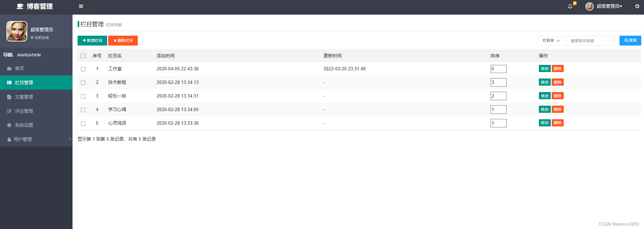Screen dimensions: 644x229
Task: Click the large profile photo in sidebar
Action: (17, 31)
